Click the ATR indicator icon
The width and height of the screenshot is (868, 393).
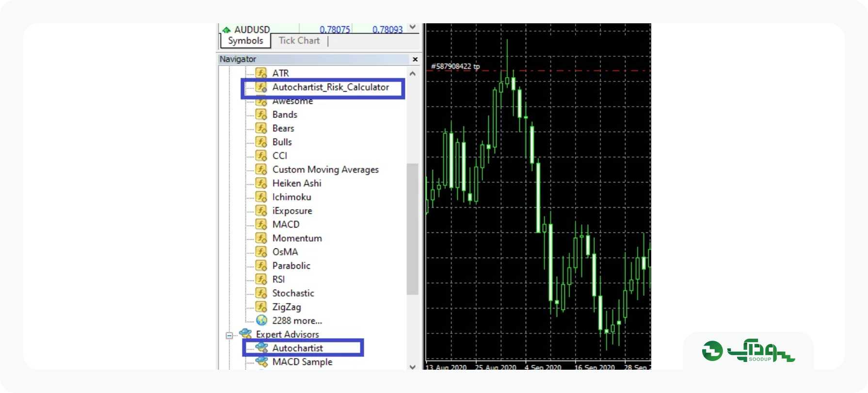(261, 73)
